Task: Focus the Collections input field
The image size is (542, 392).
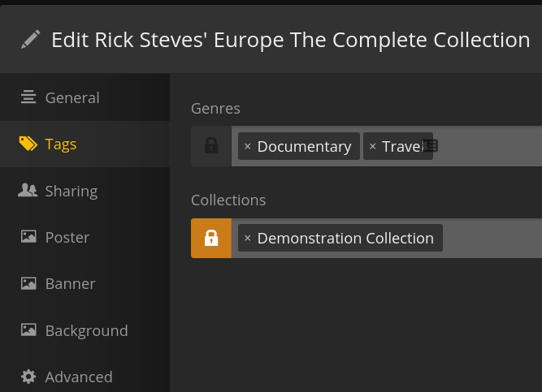Action: [x=492, y=238]
